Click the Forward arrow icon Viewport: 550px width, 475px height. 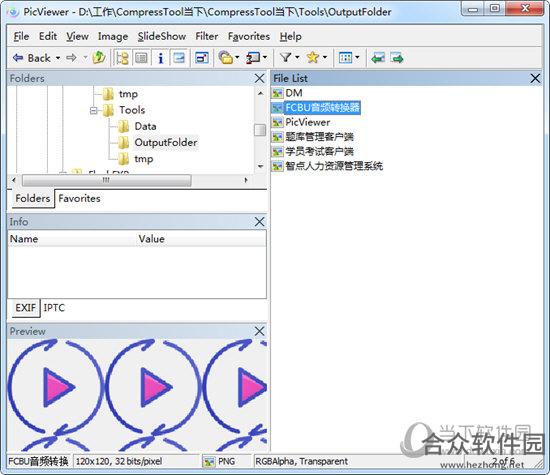72,58
